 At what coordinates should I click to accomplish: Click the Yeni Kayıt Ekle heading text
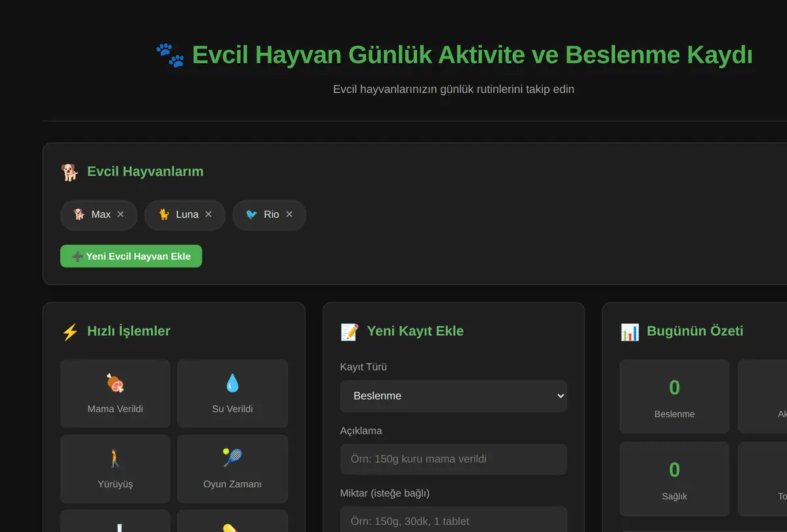coord(415,331)
